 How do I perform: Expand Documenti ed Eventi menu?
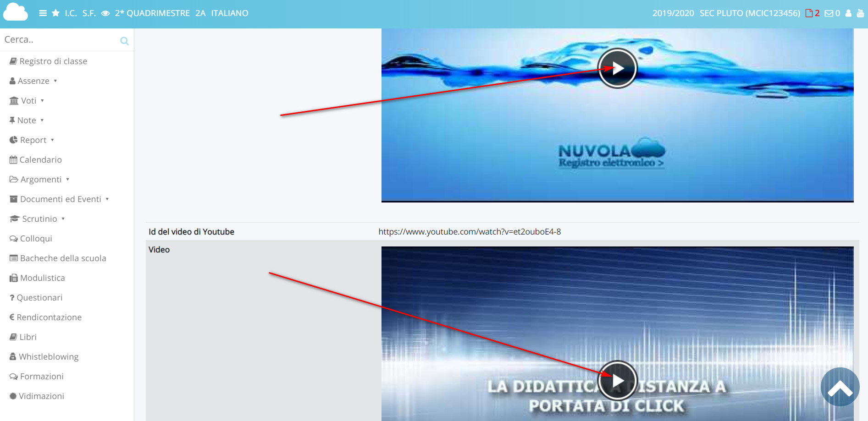point(59,199)
